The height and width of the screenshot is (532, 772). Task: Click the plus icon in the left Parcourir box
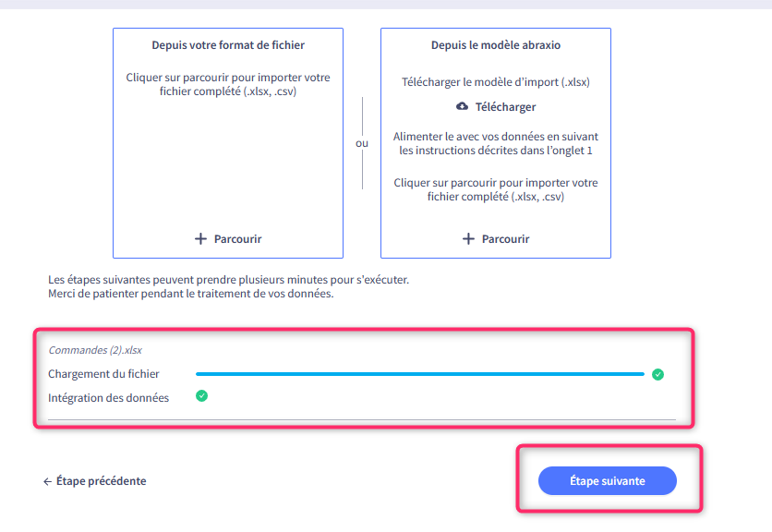pos(200,239)
